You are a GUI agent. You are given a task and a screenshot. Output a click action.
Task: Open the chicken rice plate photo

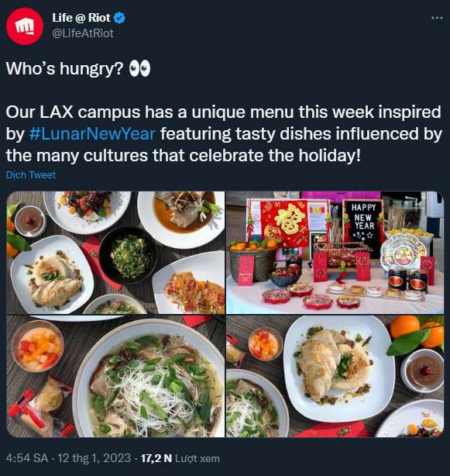(x=335, y=377)
